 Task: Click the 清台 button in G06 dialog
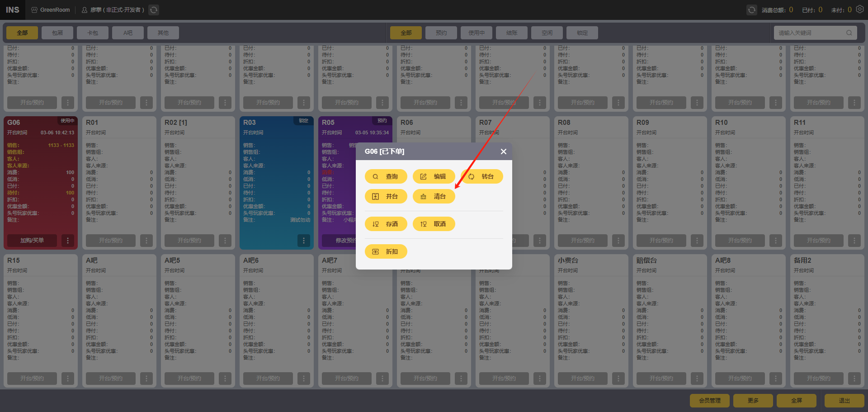(x=434, y=196)
